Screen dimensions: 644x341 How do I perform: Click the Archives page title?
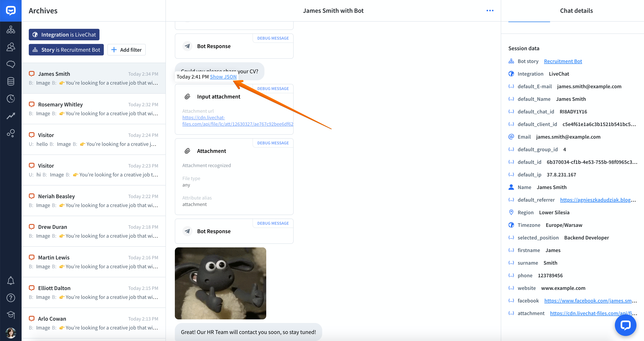(43, 10)
